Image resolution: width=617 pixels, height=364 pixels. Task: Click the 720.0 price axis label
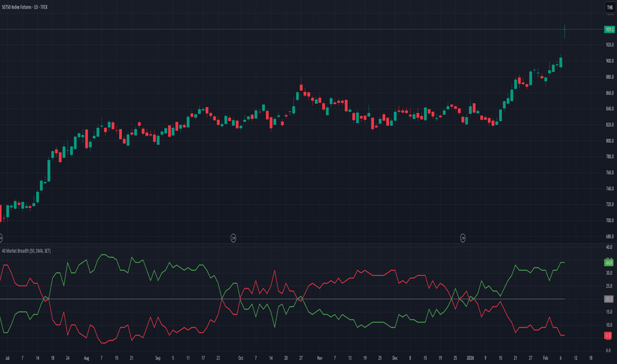610,205
